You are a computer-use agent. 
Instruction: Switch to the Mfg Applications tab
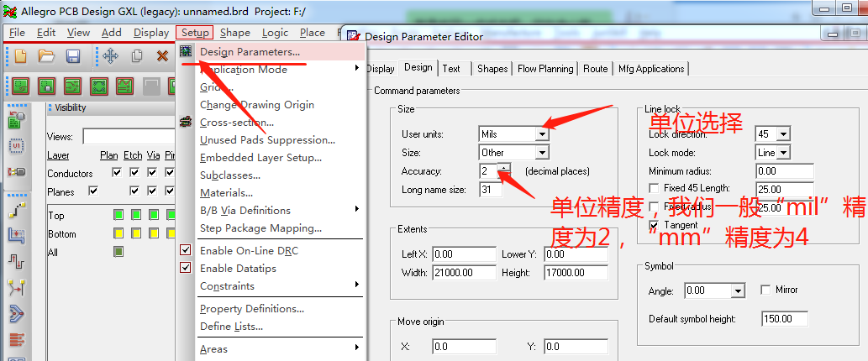pyautogui.click(x=651, y=69)
